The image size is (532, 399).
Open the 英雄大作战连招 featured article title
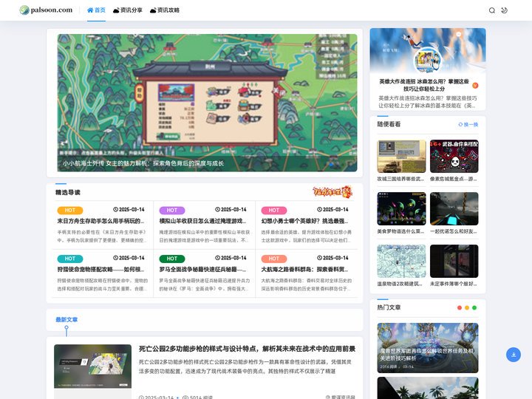click(x=424, y=85)
